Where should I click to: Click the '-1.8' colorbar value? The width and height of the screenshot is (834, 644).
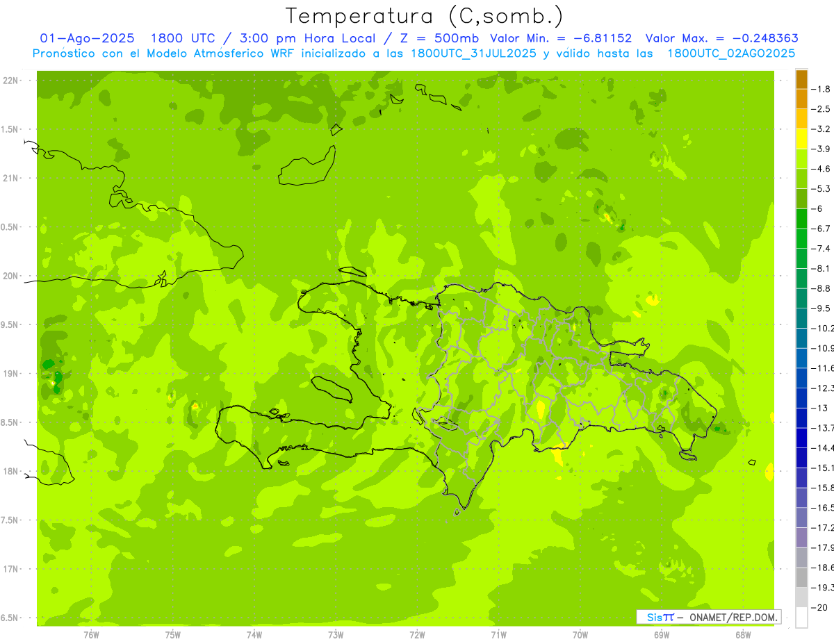pos(821,89)
